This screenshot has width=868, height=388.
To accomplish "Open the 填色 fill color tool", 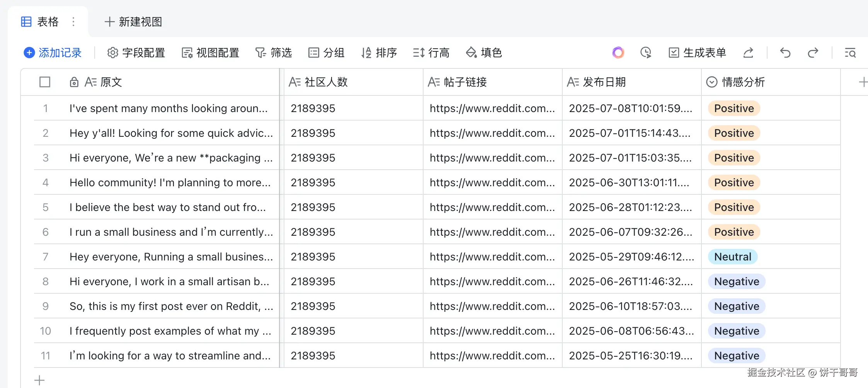I will pyautogui.click(x=484, y=53).
